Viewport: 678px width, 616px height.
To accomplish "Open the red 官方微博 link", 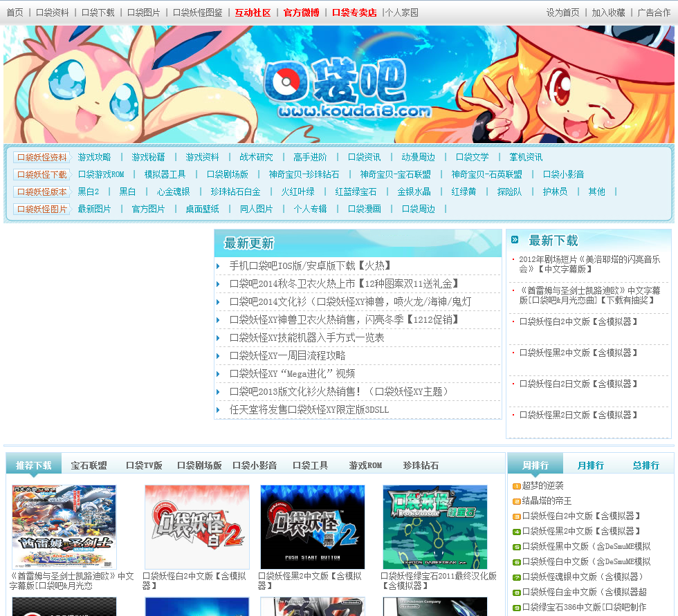I will 301,12.
